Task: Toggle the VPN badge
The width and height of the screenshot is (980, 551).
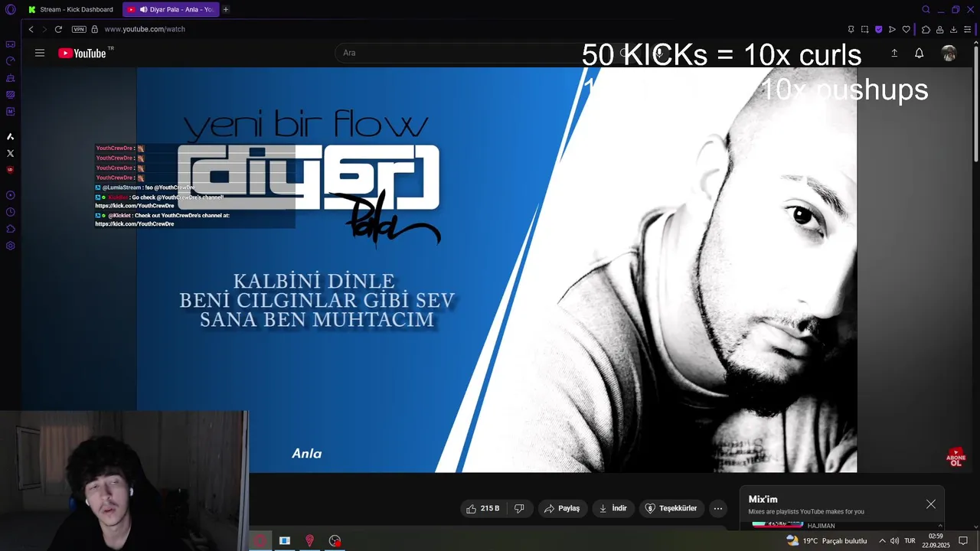Action: coord(79,29)
